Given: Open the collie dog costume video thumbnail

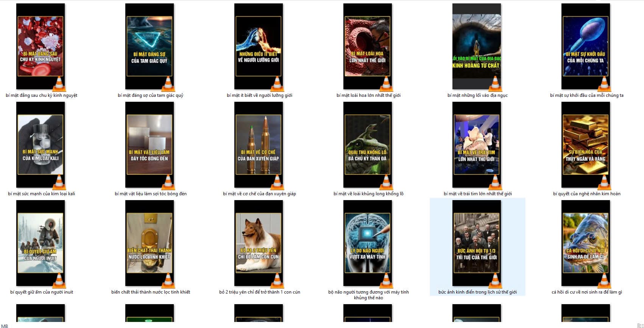Looking at the screenshot, I should coord(259,243).
